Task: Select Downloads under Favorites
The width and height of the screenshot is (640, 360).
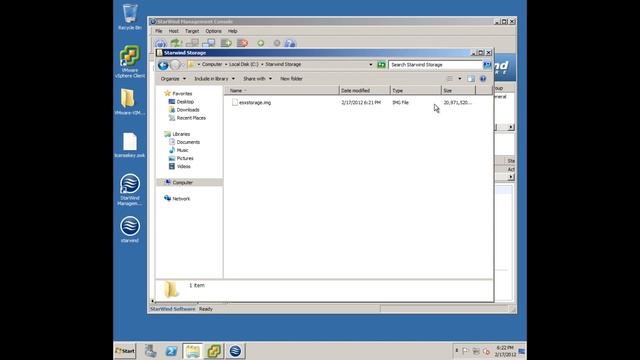Action: (x=184, y=110)
